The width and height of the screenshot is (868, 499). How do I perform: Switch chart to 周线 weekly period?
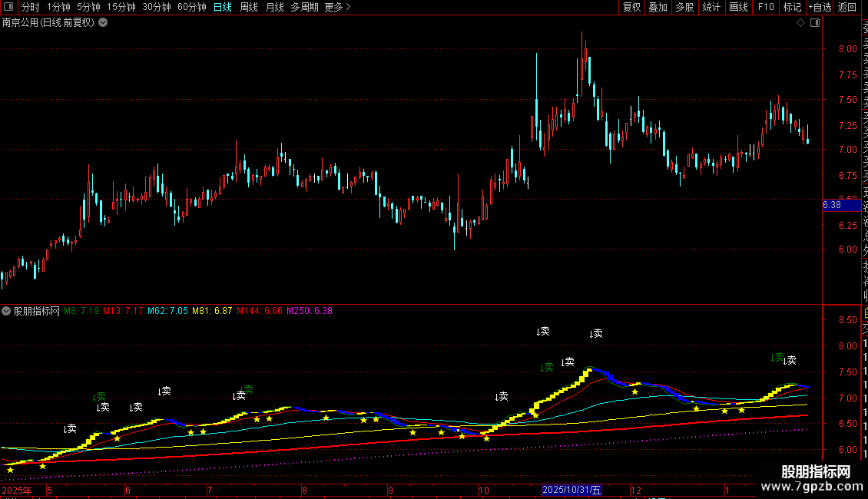(249, 7)
